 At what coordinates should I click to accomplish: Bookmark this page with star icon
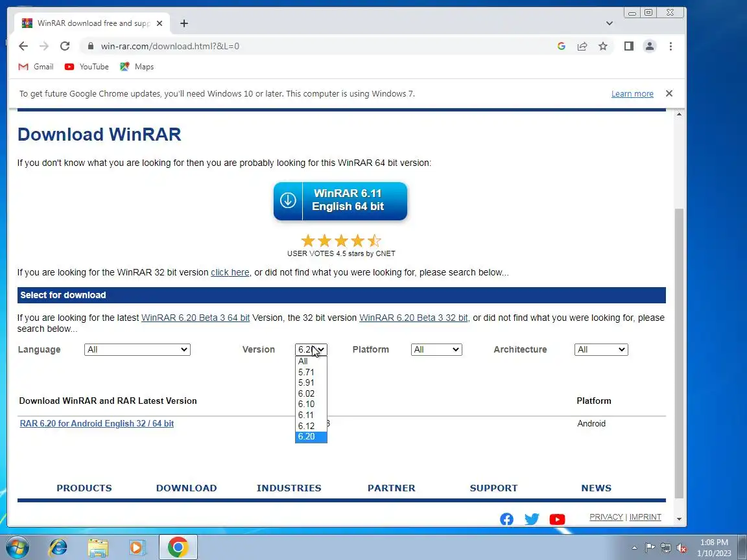[x=603, y=46]
